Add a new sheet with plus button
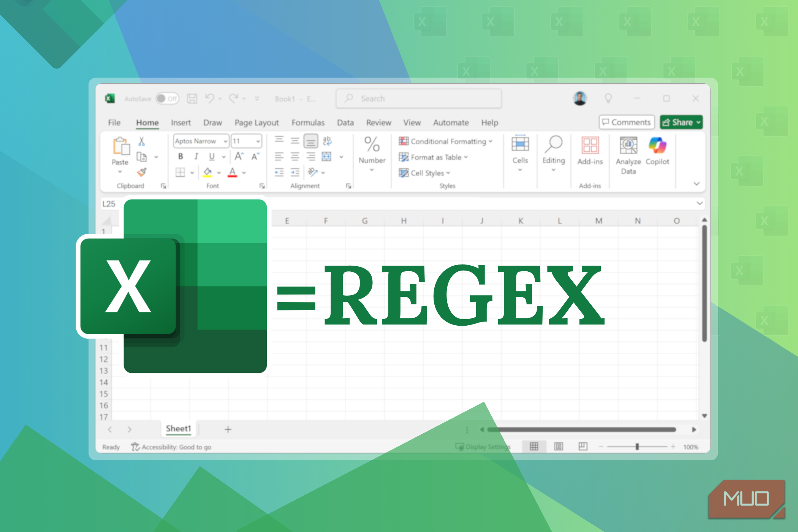Image resolution: width=798 pixels, height=532 pixels. [228, 429]
